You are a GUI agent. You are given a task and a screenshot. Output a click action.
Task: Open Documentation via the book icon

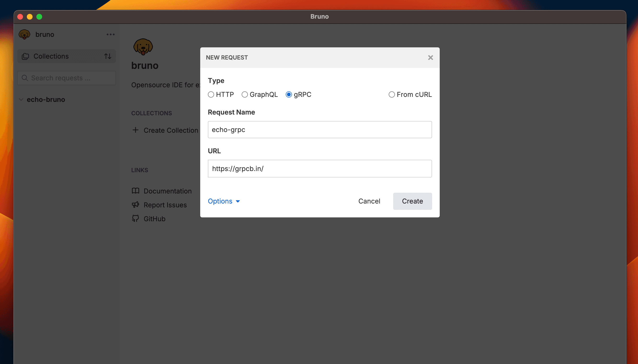click(135, 191)
